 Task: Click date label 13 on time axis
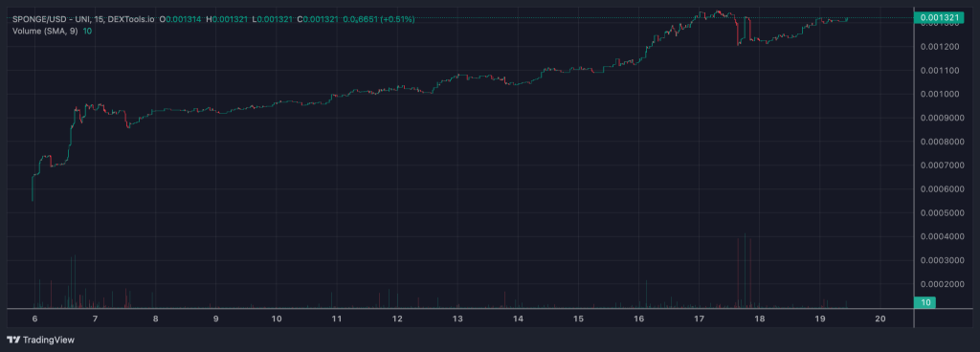tap(457, 319)
